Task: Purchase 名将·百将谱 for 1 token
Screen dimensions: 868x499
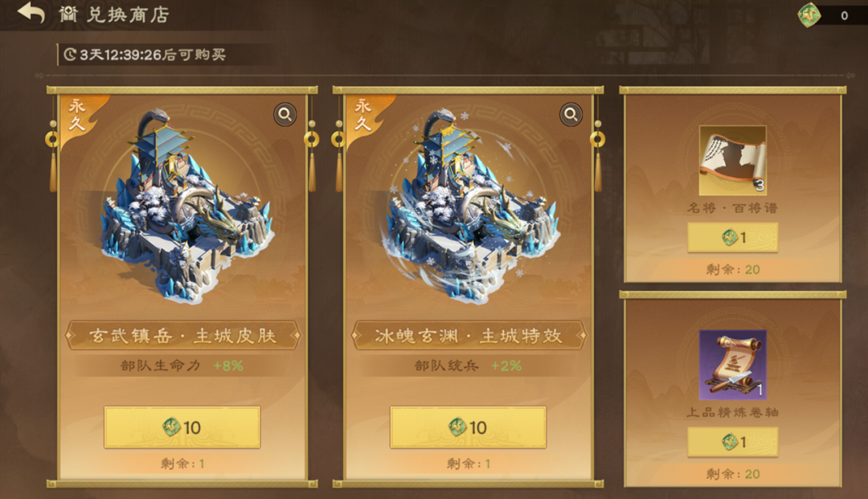Action: [732, 237]
